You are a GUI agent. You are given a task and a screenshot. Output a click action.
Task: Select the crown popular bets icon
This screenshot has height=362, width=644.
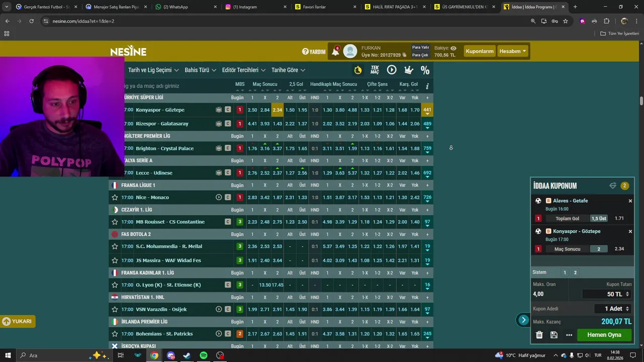[409, 70]
